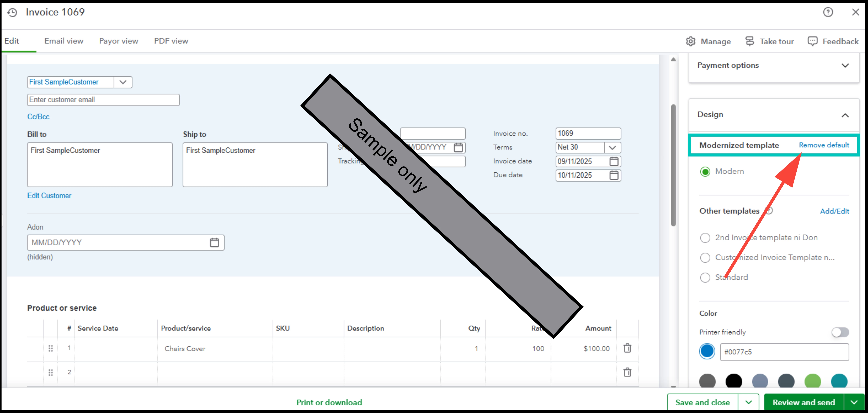
Task: Click the invoice form vertical scrollbar
Action: (x=673, y=165)
